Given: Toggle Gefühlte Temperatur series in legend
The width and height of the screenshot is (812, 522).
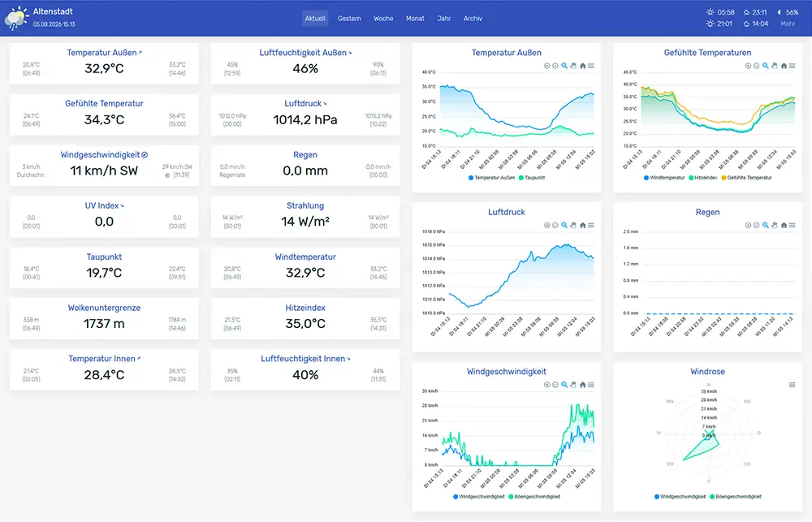Looking at the screenshot, I should click(746, 178).
